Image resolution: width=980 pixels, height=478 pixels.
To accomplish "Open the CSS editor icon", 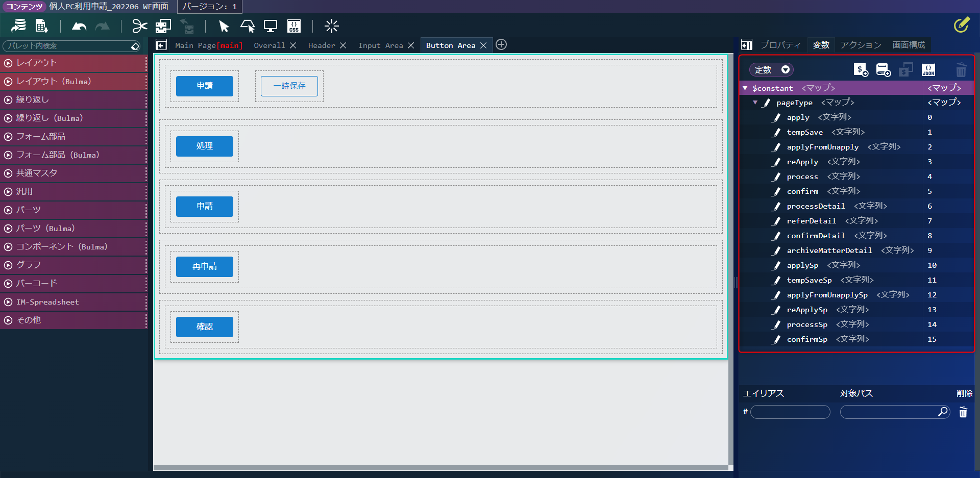I will tap(294, 26).
